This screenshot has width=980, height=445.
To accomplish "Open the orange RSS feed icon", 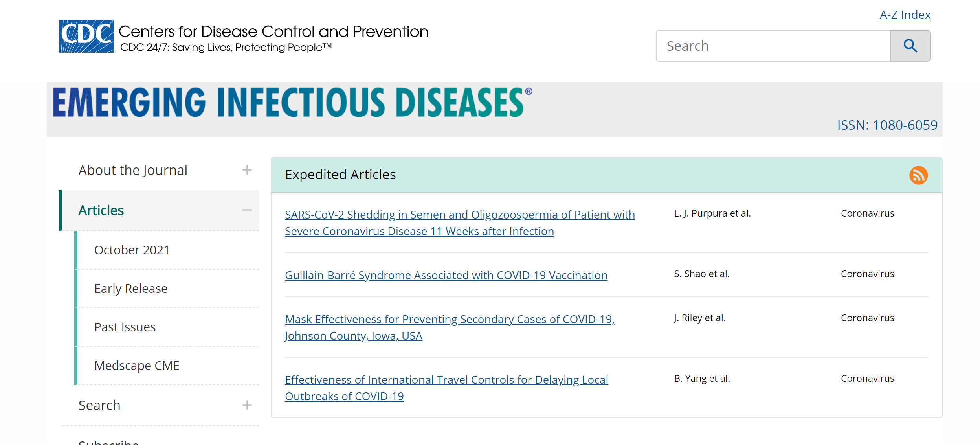I will pyautogui.click(x=918, y=175).
